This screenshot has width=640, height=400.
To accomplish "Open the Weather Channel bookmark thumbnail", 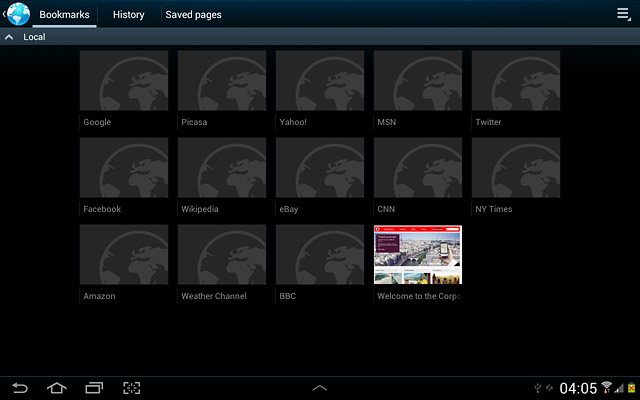I will click(222, 254).
